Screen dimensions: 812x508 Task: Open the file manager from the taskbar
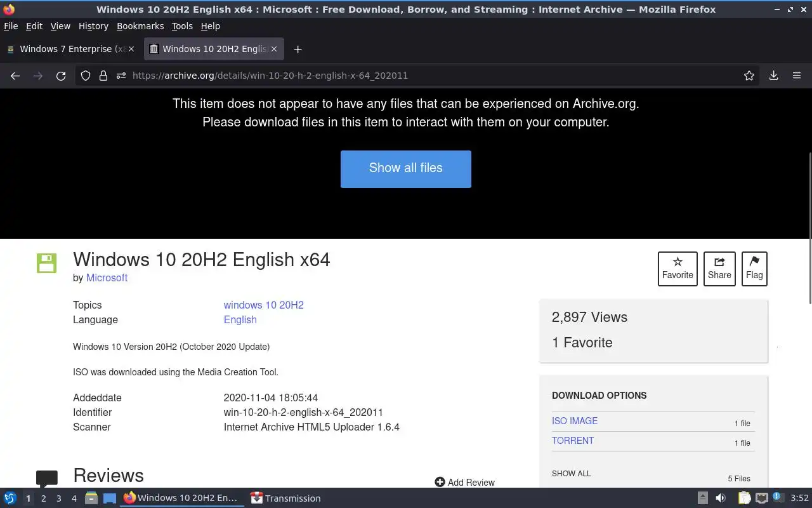(91, 498)
